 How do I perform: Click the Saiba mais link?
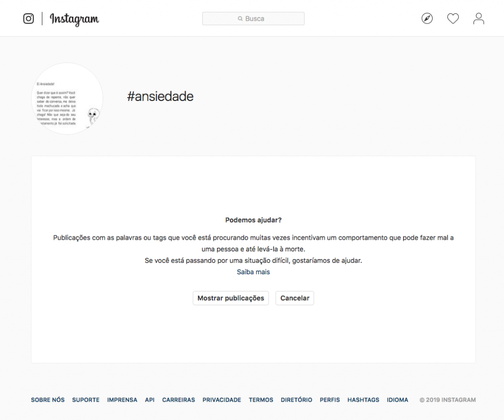click(x=253, y=272)
